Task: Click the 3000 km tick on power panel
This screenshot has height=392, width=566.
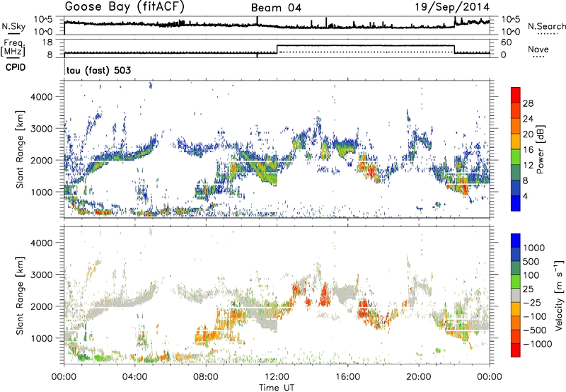Action: [x=41, y=129]
